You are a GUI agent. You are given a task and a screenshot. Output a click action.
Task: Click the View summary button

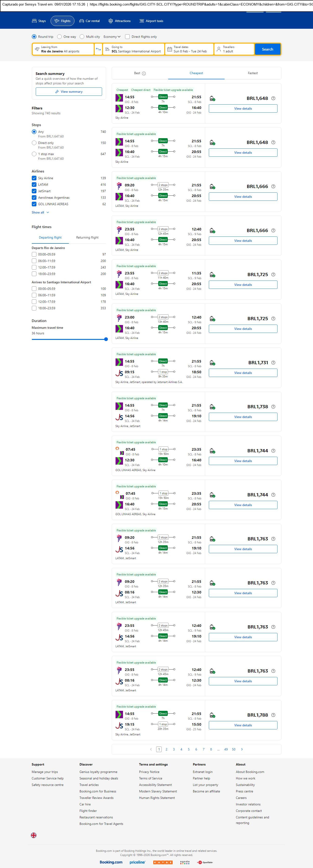coord(69,92)
